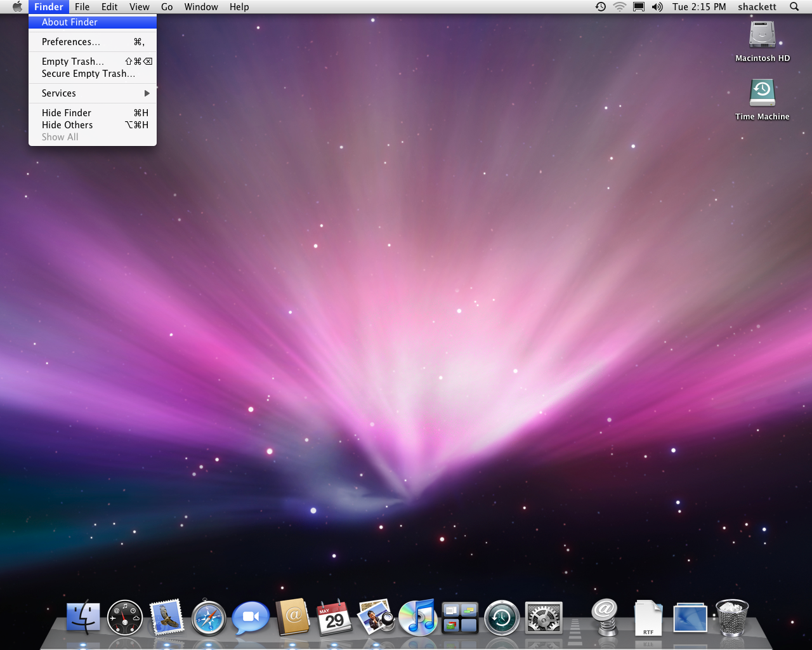Launch iTunes from the Dock
Viewport: 812px width, 650px height.
tap(417, 618)
